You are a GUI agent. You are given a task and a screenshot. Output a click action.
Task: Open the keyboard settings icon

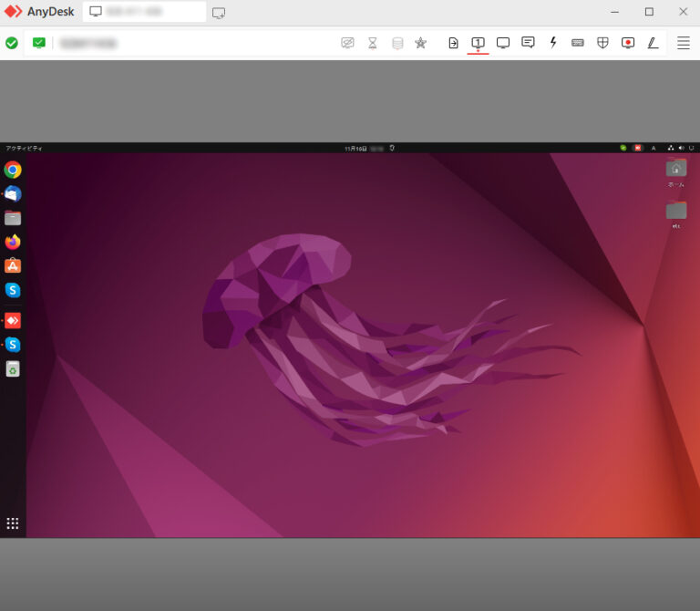coord(578,43)
